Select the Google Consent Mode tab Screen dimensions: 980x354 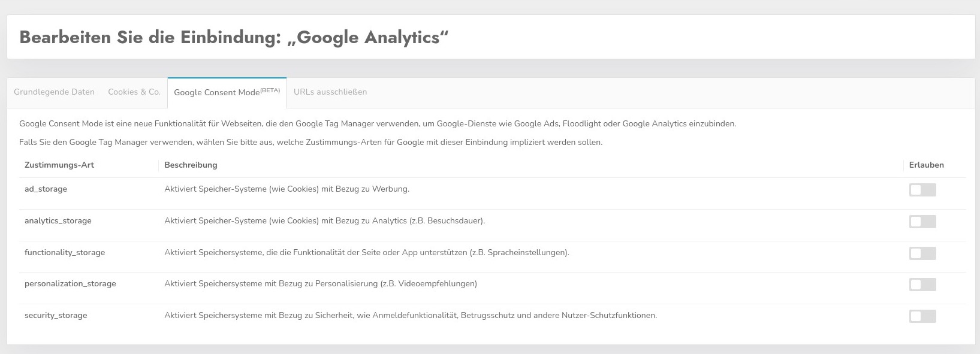pyautogui.click(x=227, y=92)
